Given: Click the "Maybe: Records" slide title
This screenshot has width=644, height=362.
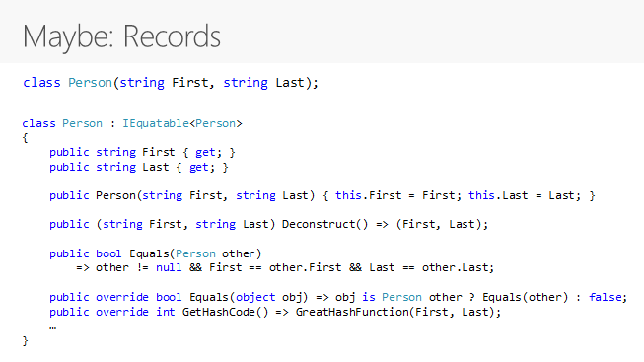Looking at the screenshot, I should [121, 36].
